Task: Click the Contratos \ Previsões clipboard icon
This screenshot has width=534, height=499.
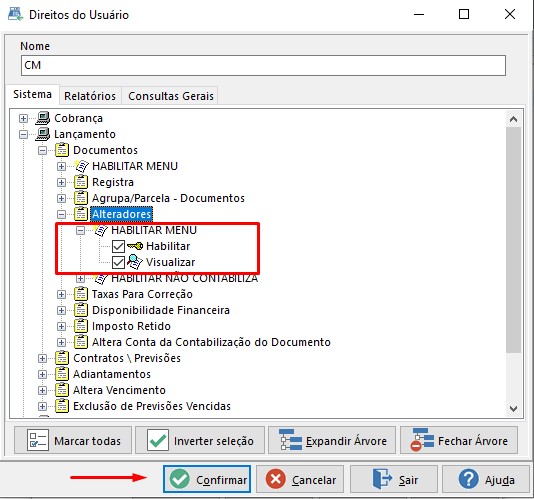Action: (x=62, y=358)
